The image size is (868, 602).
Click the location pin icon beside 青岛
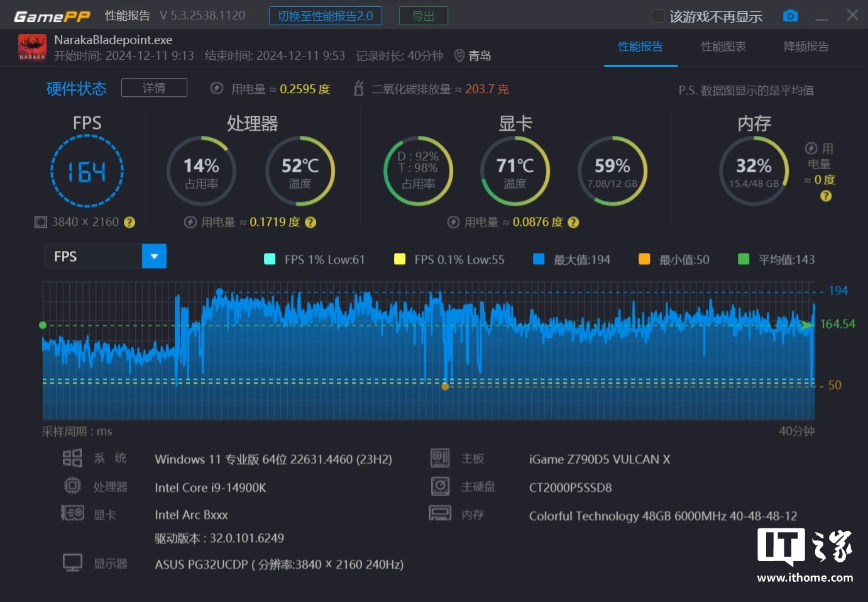(x=459, y=56)
